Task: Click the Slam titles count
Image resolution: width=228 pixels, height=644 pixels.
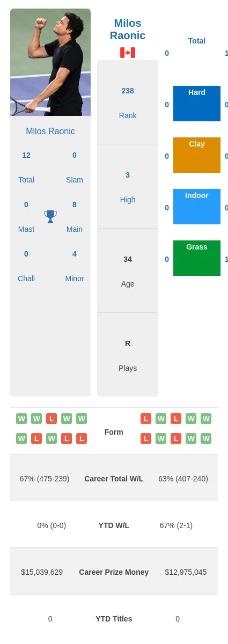Action: pyautogui.click(x=75, y=155)
